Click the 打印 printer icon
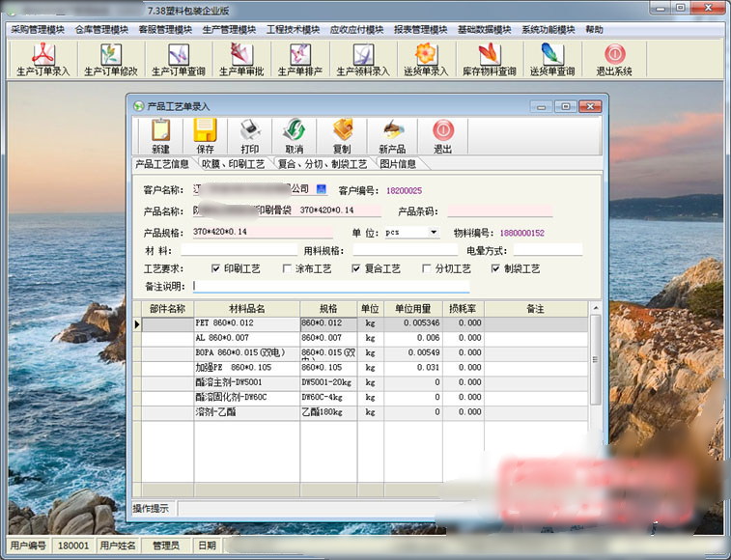The image size is (731, 560). click(250, 136)
